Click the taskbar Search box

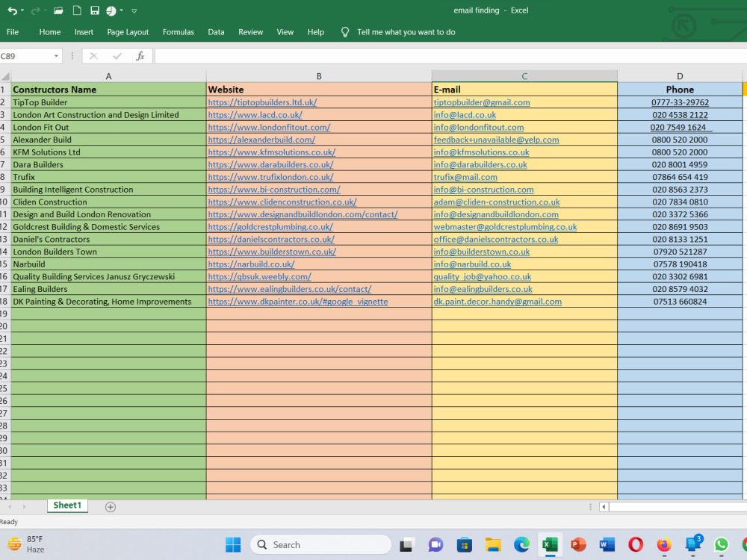(320, 545)
